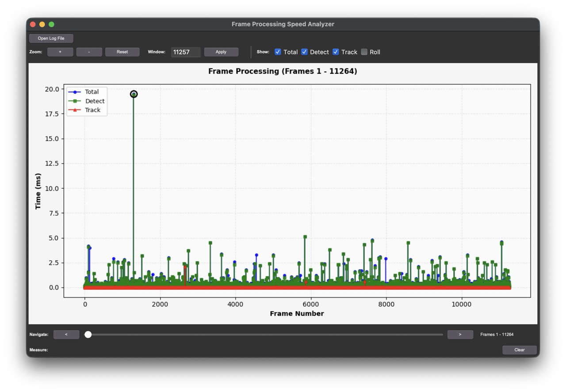Screen dimensions: 566x392
Task: Uncheck the Track visibility checkbox
Action: click(335, 52)
